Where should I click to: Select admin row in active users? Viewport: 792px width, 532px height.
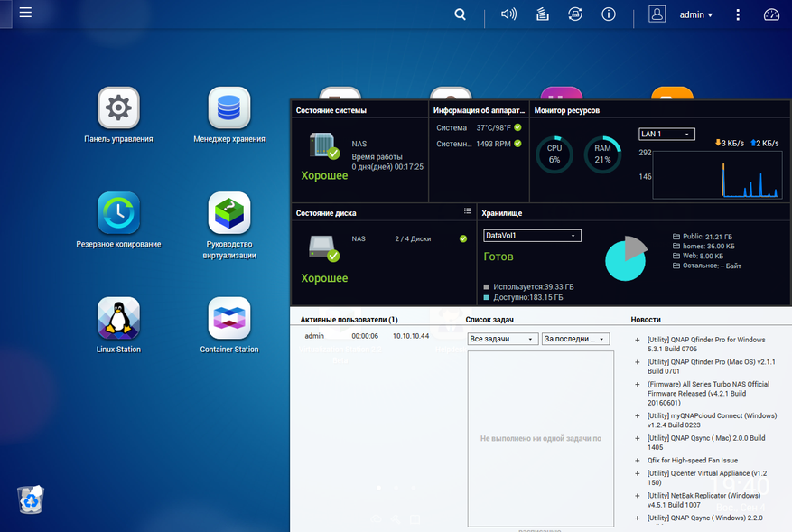(x=367, y=336)
